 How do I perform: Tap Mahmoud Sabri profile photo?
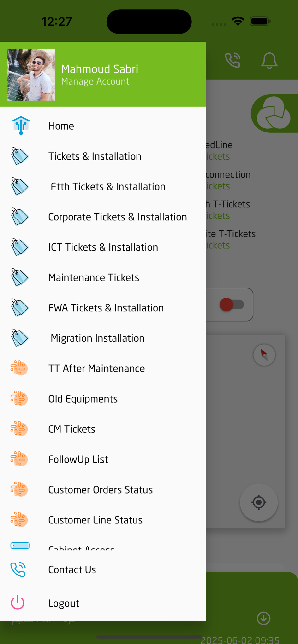pyautogui.click(x=31, y=75)
